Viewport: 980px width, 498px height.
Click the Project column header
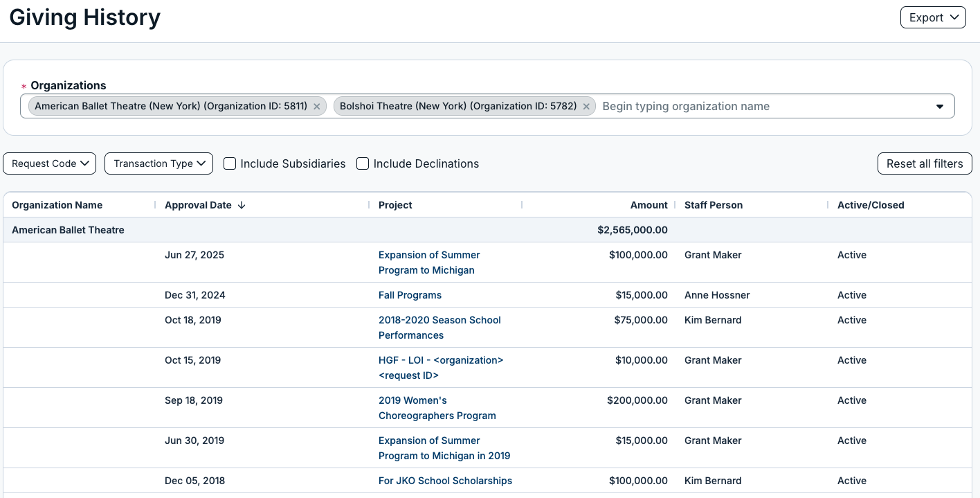[395, 205]
